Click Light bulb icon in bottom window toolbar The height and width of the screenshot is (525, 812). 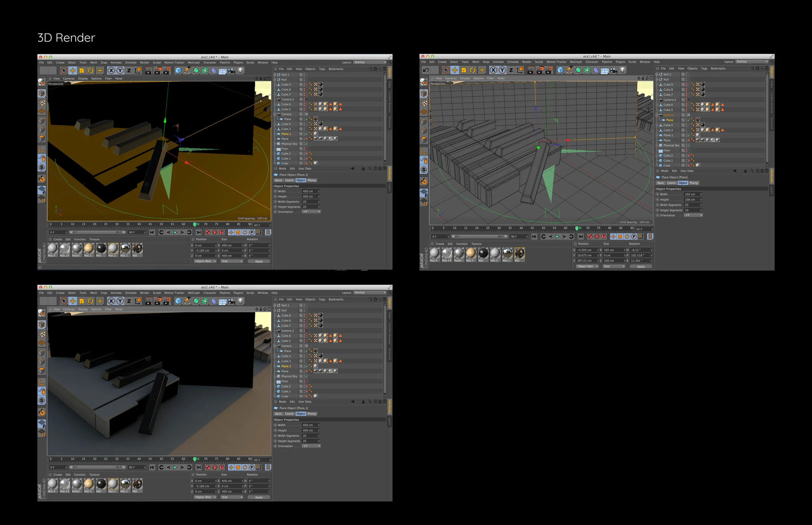241,301
